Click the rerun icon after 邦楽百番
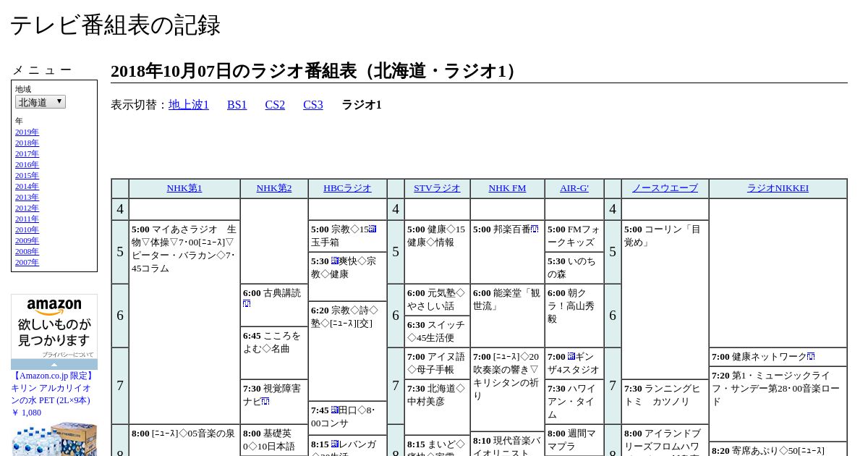The image size is (868, 456). tap(535, 229)
